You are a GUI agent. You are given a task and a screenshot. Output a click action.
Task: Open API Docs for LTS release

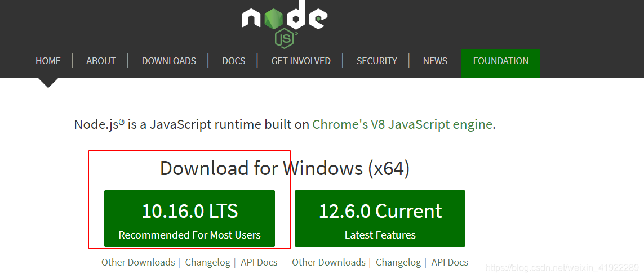coord(259,262)
